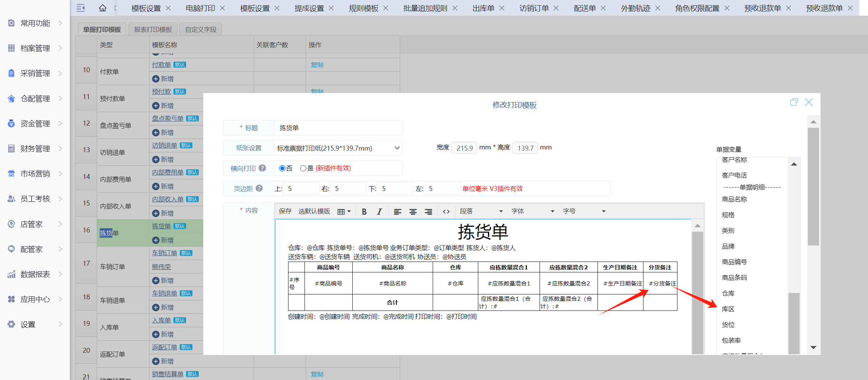Click the 库区 variable in 单据变量 list
868x380 pixels.
tap(728, 309)
